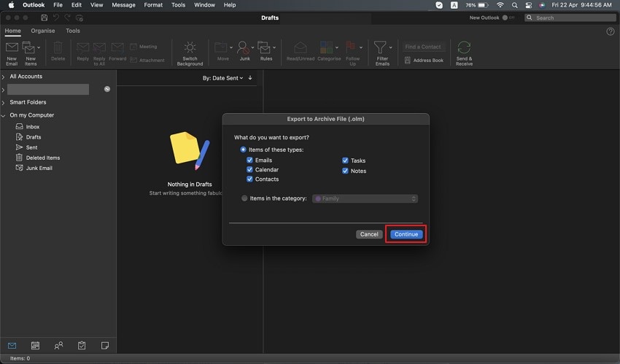Open the Tasks view icon
Image resolution: width=620 pixels, height=364 pixels.
[x=82, y=346]
